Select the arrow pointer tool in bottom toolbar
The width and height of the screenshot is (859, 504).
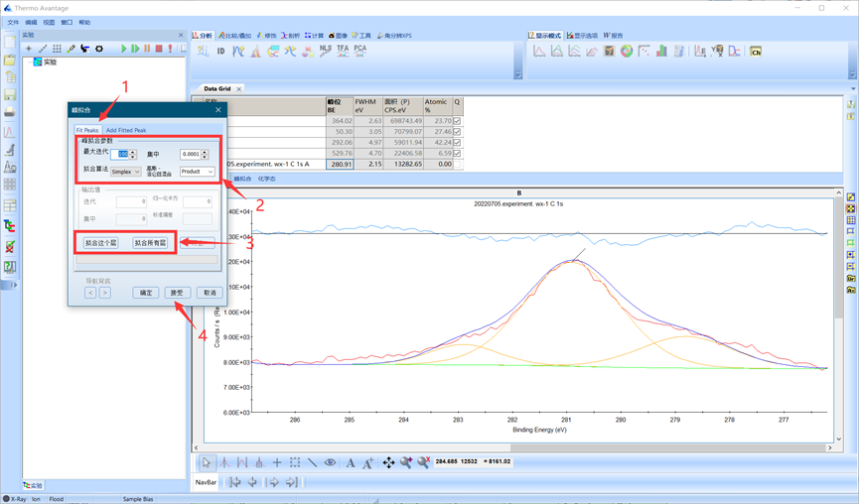[207, 462]
